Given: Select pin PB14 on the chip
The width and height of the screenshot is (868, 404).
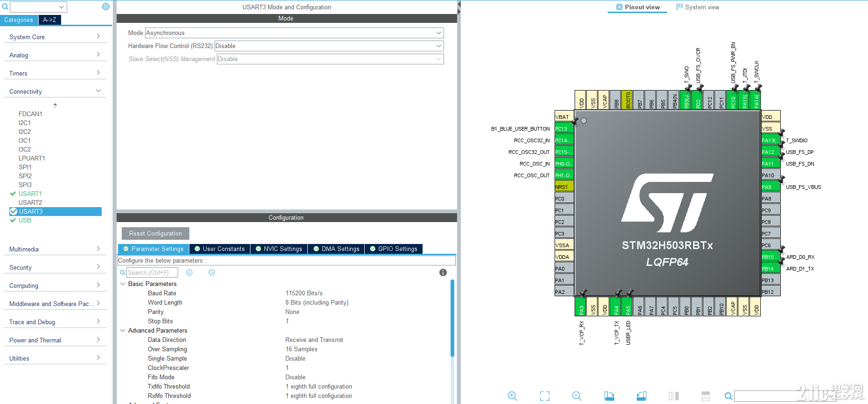Looking at the screenshot, I should pyautogui.click(x=771, y=269).
